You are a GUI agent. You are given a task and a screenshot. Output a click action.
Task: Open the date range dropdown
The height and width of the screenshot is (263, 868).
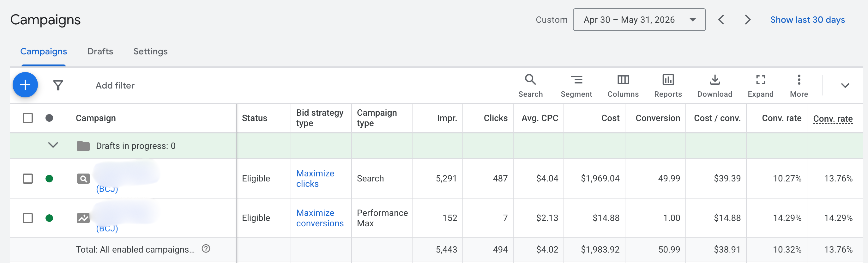639,20
